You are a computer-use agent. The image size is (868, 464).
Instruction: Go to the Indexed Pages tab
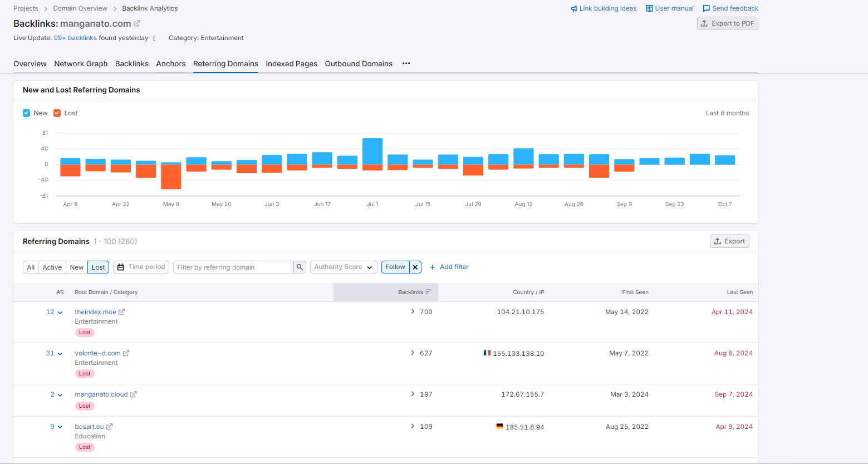(x=291, y=64)
